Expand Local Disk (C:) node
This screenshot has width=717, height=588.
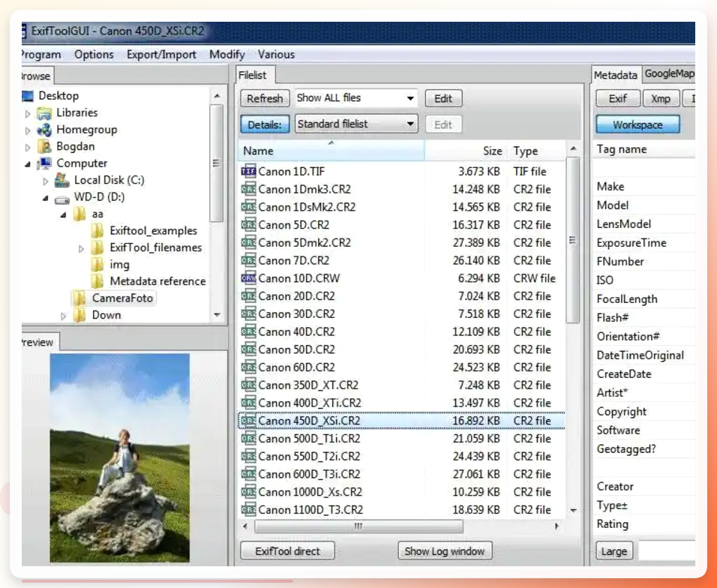(45, 181)
